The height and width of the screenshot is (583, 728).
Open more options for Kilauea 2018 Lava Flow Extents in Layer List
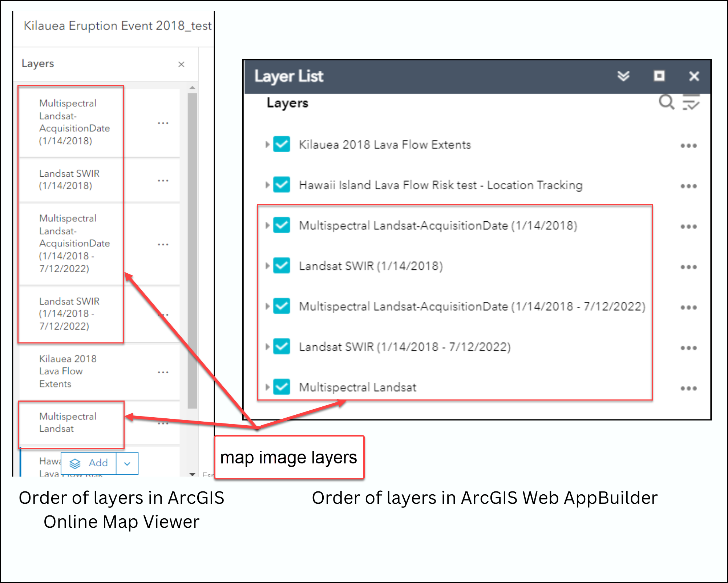point(688,146)
